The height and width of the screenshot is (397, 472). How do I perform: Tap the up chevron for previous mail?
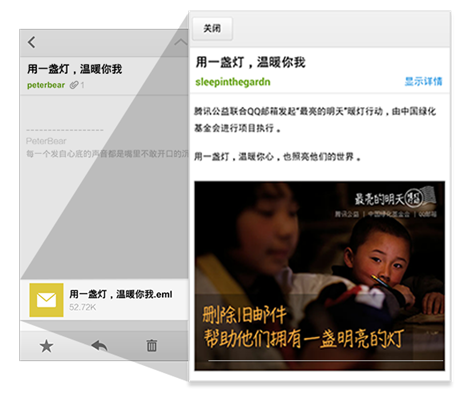[180, 42]
